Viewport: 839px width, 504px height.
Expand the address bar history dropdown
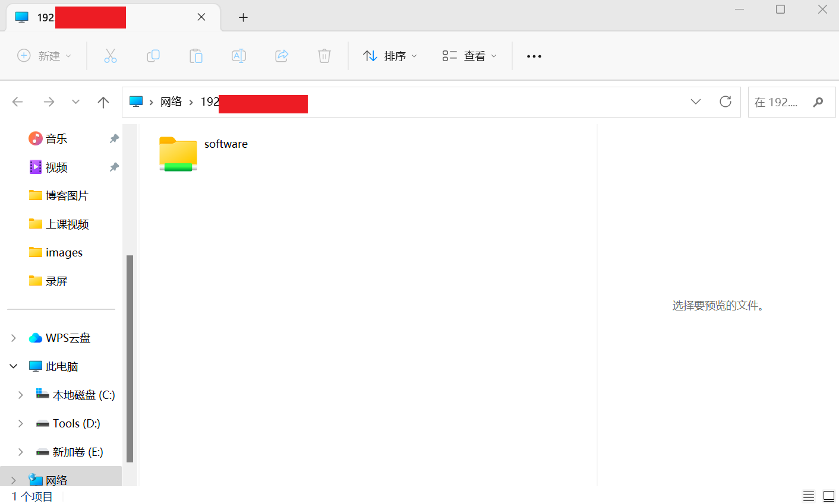(696, 102)
